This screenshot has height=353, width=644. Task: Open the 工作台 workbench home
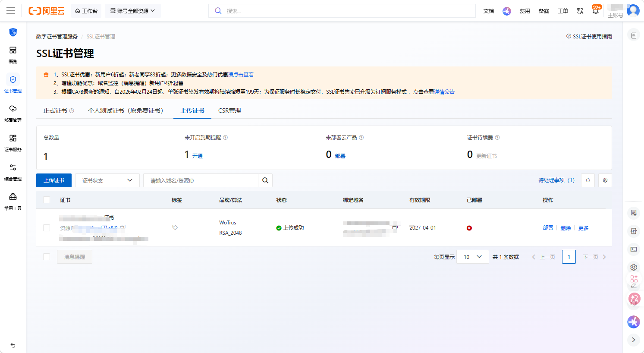86,11
